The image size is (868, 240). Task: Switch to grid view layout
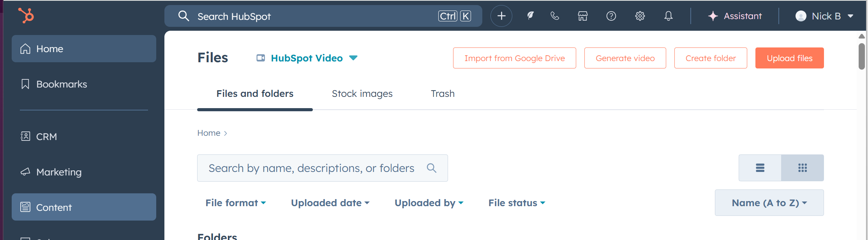point(802,168)
